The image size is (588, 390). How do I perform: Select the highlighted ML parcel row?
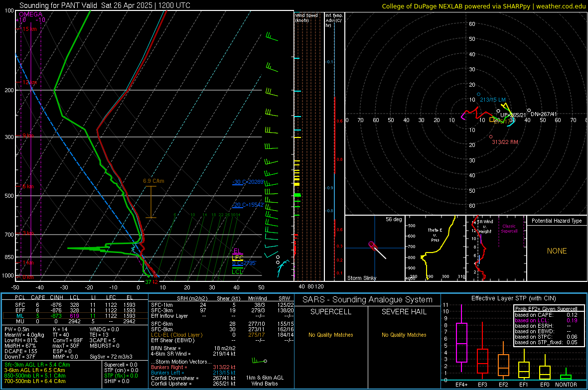[75, 316]
